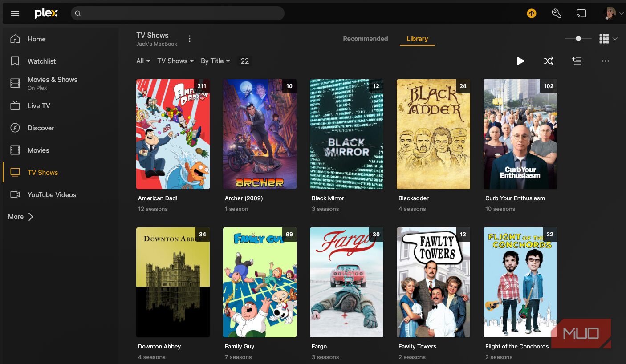Click inside the search field
Screen dimensions: 626x364
point(177,13)
